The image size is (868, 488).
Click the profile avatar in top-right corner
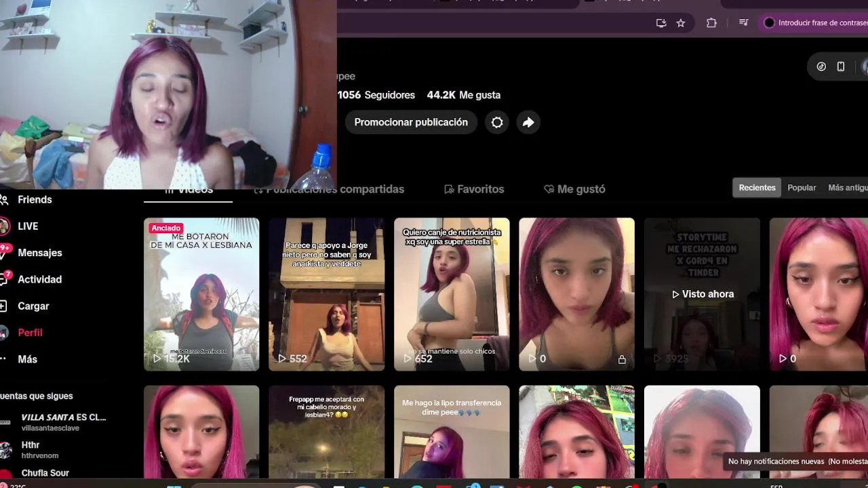tap(865, 66)
